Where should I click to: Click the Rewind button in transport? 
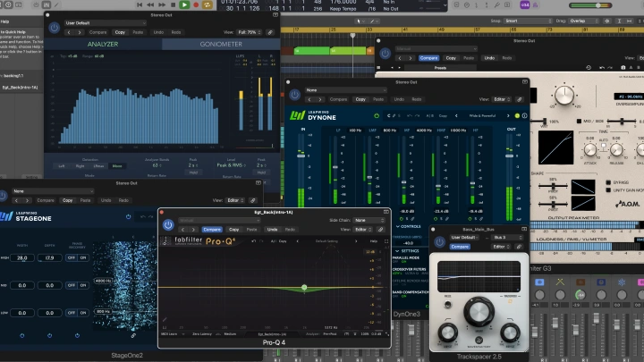click(150, 4)
